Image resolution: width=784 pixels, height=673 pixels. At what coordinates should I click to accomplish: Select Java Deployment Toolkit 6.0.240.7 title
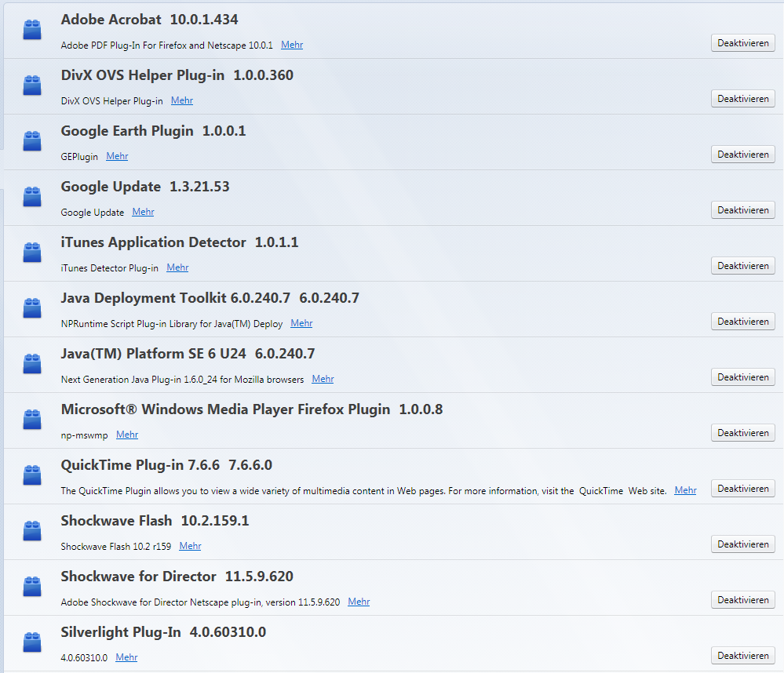(210, 298)
